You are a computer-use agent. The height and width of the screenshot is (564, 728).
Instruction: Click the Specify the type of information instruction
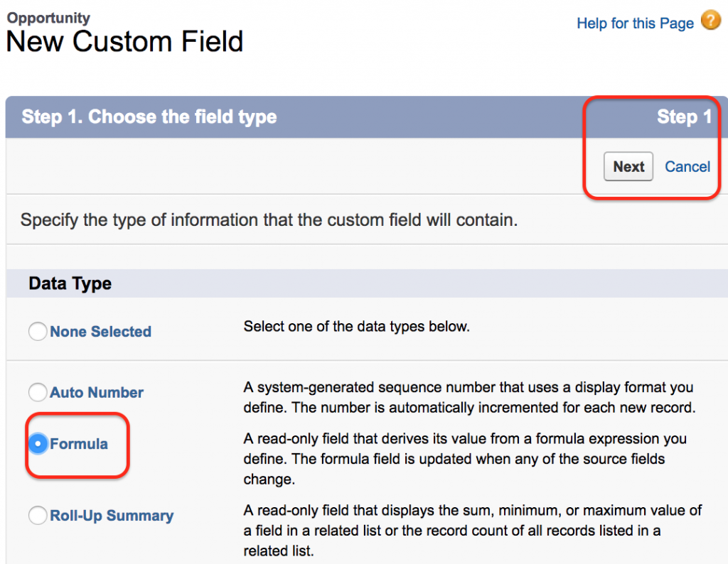point(269,220)
